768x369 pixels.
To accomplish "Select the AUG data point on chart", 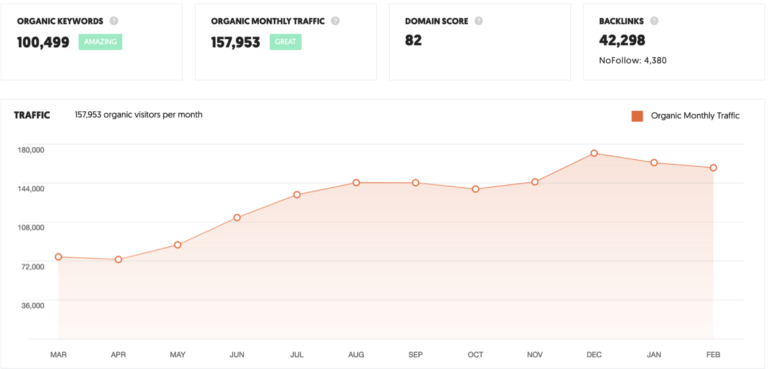I will pyautogui.click(x=356, y=183).
